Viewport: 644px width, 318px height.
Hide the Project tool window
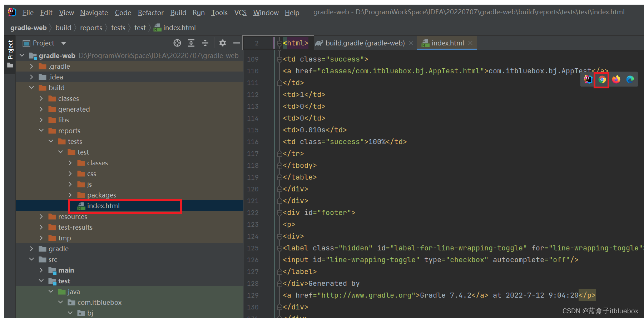(236, 43)
